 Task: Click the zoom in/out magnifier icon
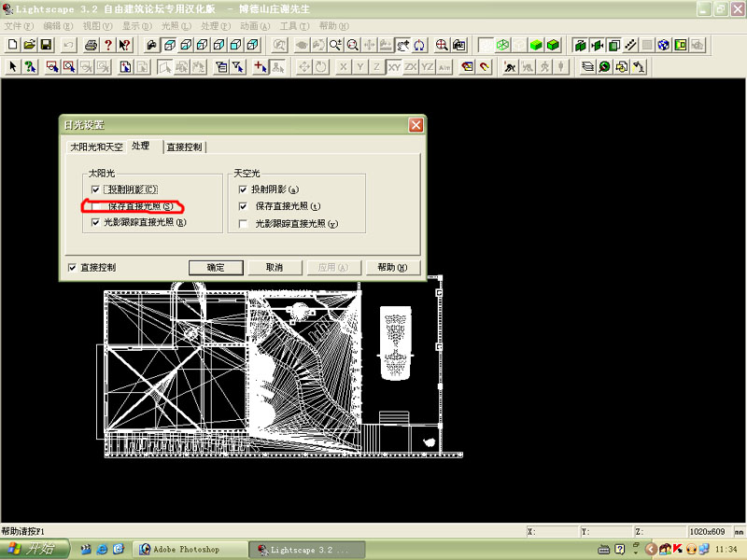336,45
